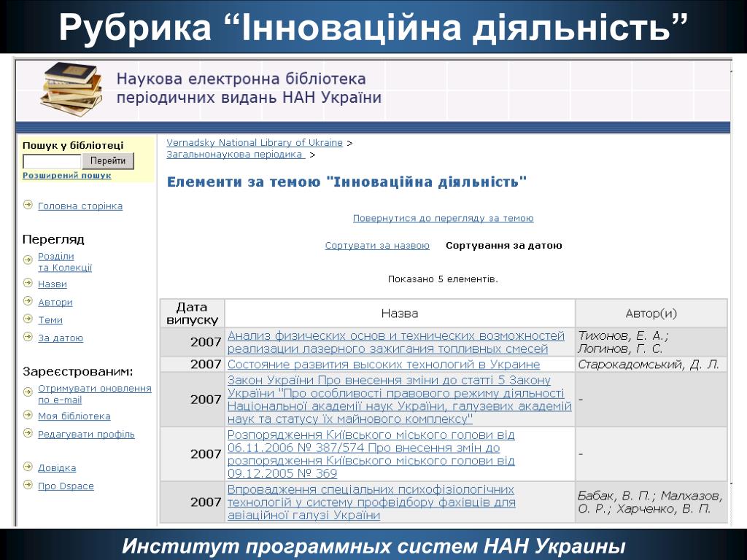This screenshot has width=747, height=560.
Task: Click author cell Бабак, В. П.; Малхазов
Action: [x=650, y=502]
